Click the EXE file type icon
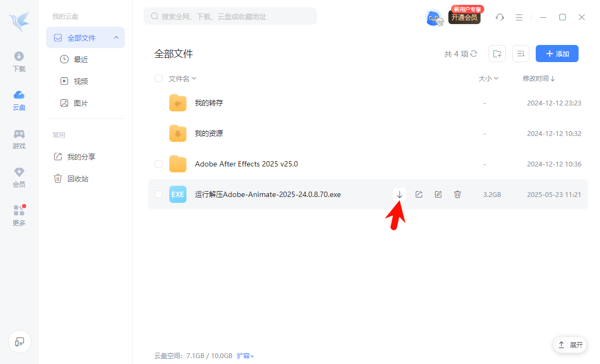This screenshot has height=364, width=600. tap(177, 194)
